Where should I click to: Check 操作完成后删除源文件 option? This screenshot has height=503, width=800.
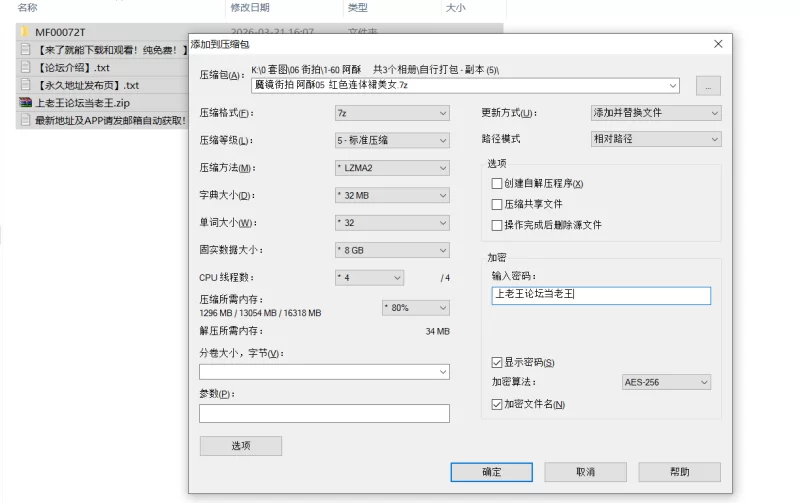coord(497,225)
